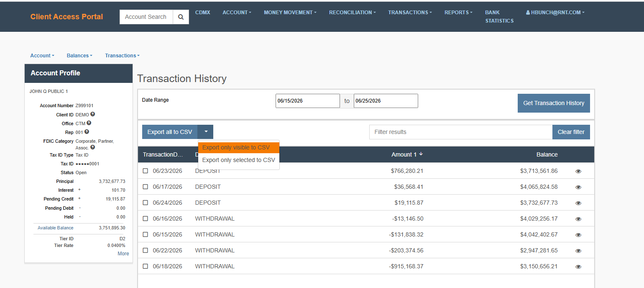Toggle the Export CSV dropdown caret
This screenshot has width=644, height=288.
point(206,132)
